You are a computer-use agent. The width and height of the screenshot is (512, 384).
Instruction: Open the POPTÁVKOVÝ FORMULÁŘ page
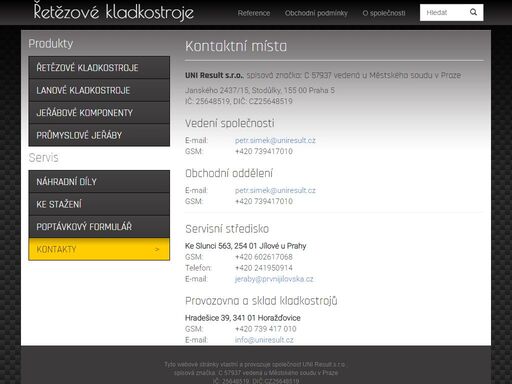[x=99, y=227]
